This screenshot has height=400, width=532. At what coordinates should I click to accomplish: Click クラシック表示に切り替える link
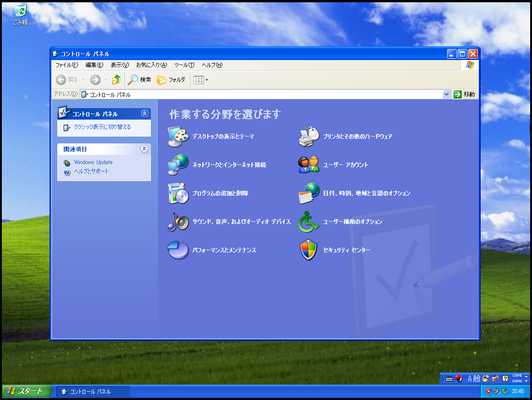(x=102, y=127)
